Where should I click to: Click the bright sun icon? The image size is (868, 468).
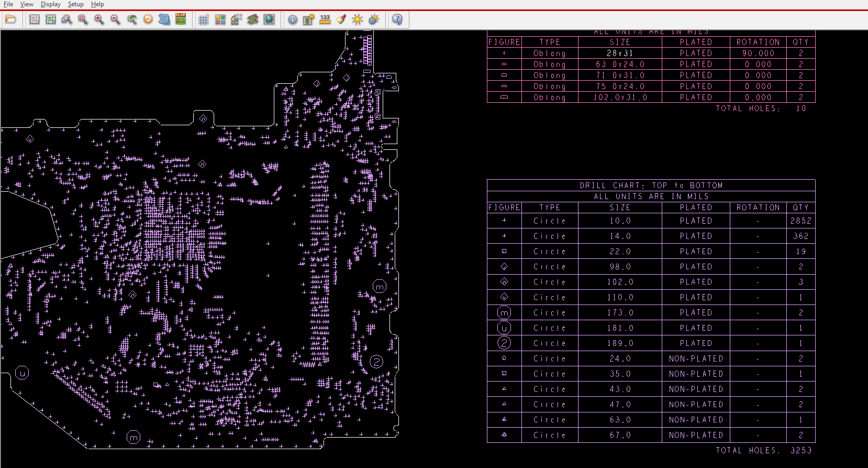tap(358, 20)
